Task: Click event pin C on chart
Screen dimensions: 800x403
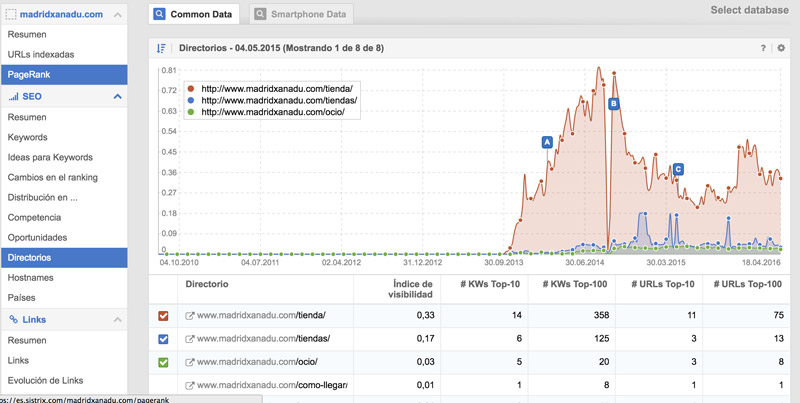Action: pyautogui.click(x=678, y=169)
